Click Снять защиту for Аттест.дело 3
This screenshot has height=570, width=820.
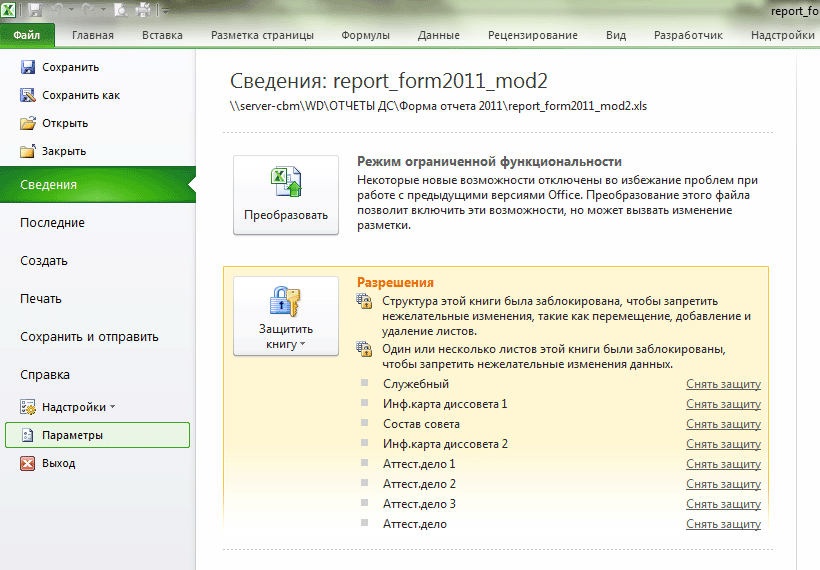(723, 504)
